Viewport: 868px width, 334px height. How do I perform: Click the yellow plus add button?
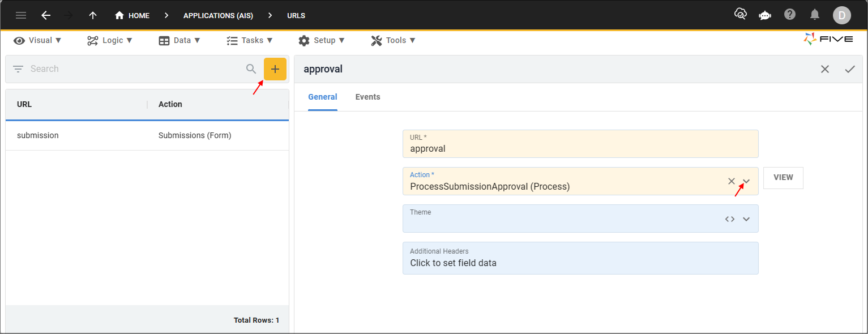click(x=275, y=69)
